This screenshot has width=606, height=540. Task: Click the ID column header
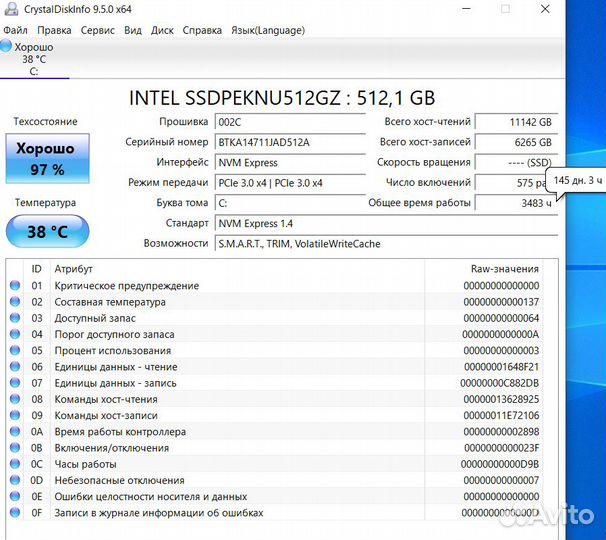pyautogui.click(x=37, y=269)
